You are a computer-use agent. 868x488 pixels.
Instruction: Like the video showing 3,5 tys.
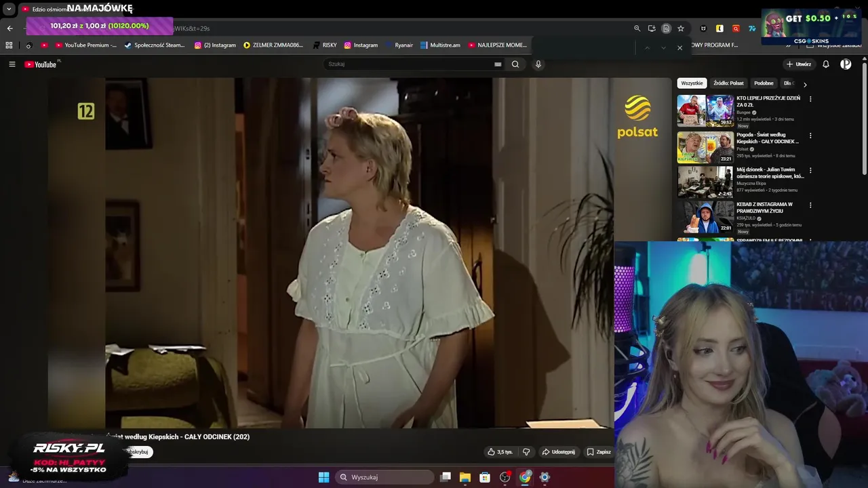point(500,452)
